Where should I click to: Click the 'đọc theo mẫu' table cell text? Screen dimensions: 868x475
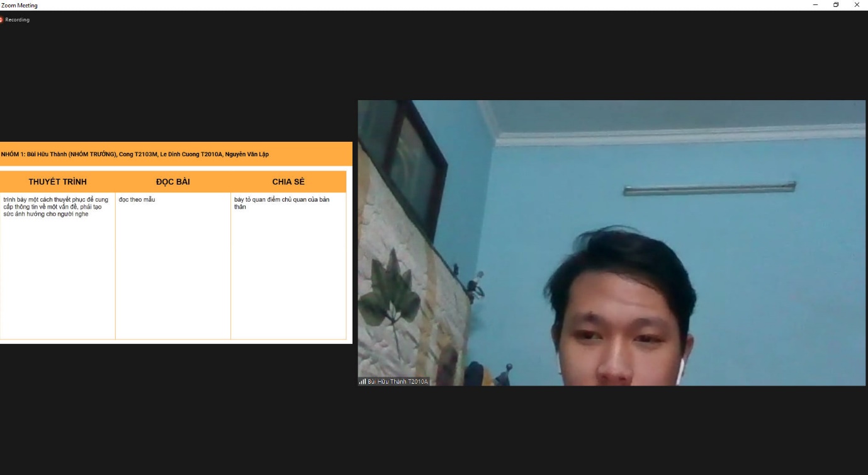point(137,200)
